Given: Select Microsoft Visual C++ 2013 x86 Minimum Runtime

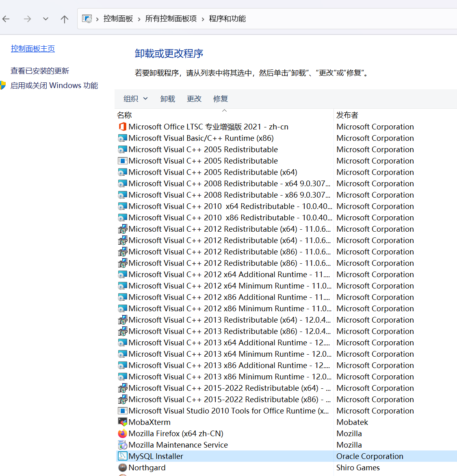Looking at the screenshot, I should 230,377.
